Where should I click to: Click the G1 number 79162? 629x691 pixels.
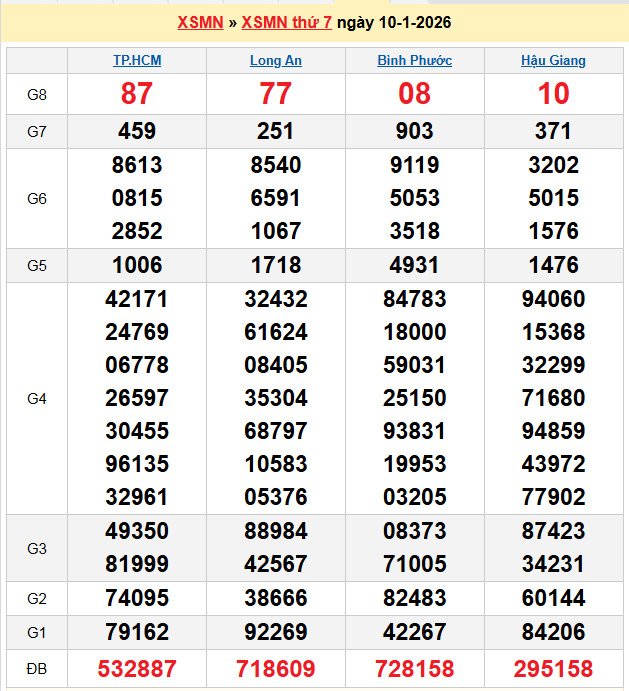(x=137, y=631)
